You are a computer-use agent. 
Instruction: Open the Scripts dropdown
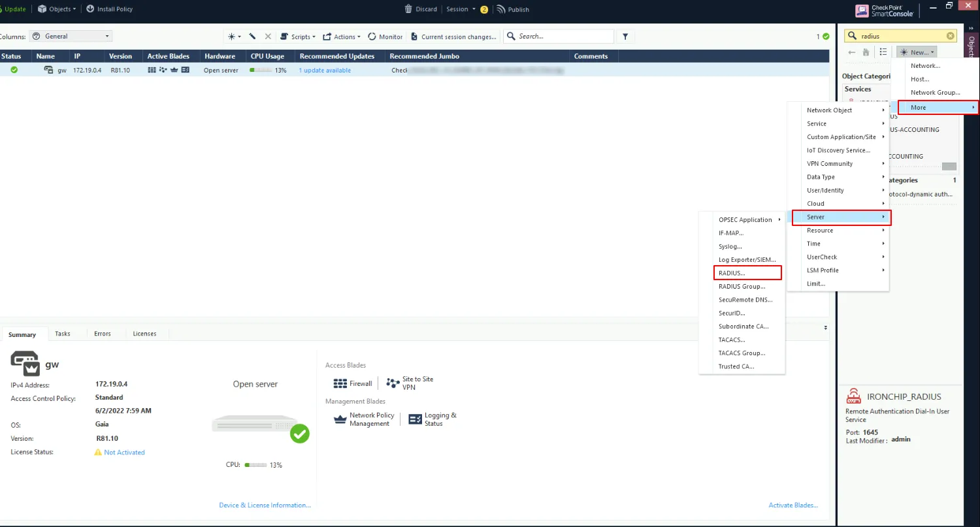[298, 37]
